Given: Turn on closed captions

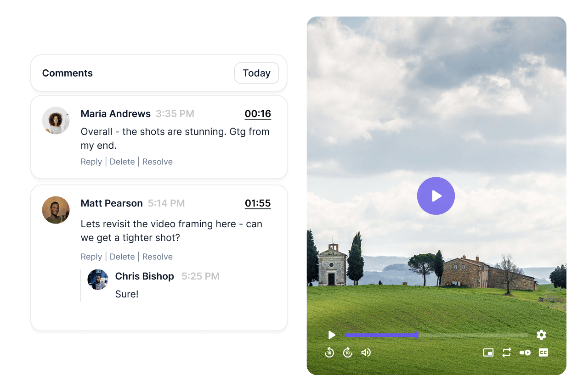Looking at the screenshot, I should (543, 353).
